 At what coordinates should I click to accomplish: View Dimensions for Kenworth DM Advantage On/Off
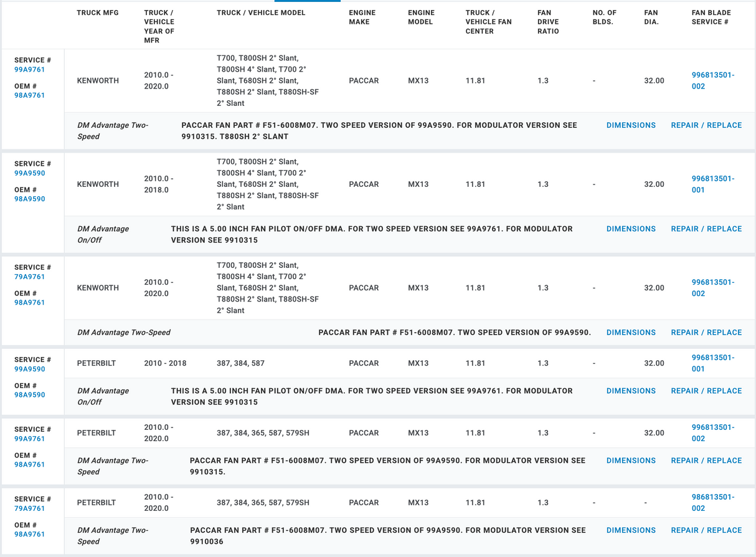tap(631, 229)
